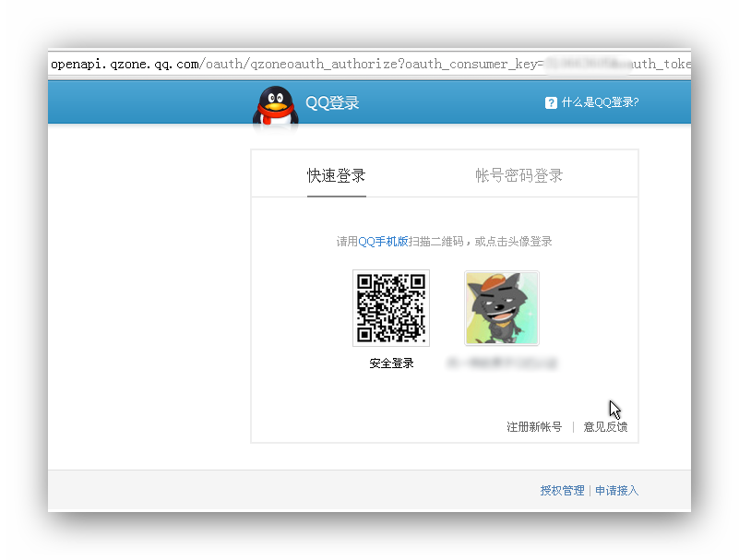Click the 安全登录 label under QR code

click(391, 363)
